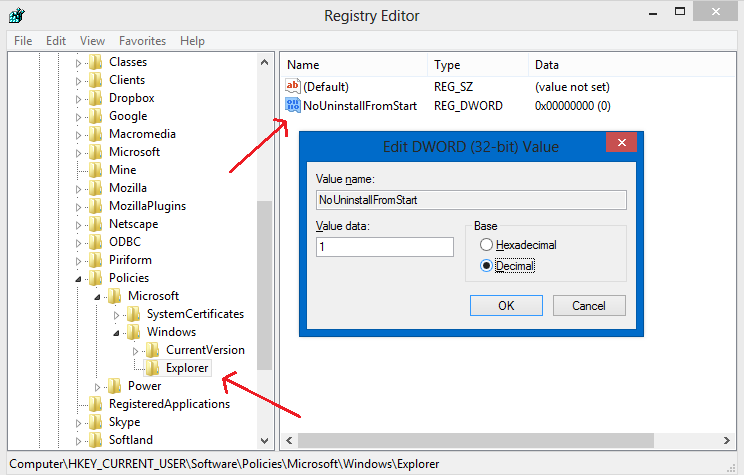Click the Value data input field
Screen dimensions: 744x475
tap(385, 247)
